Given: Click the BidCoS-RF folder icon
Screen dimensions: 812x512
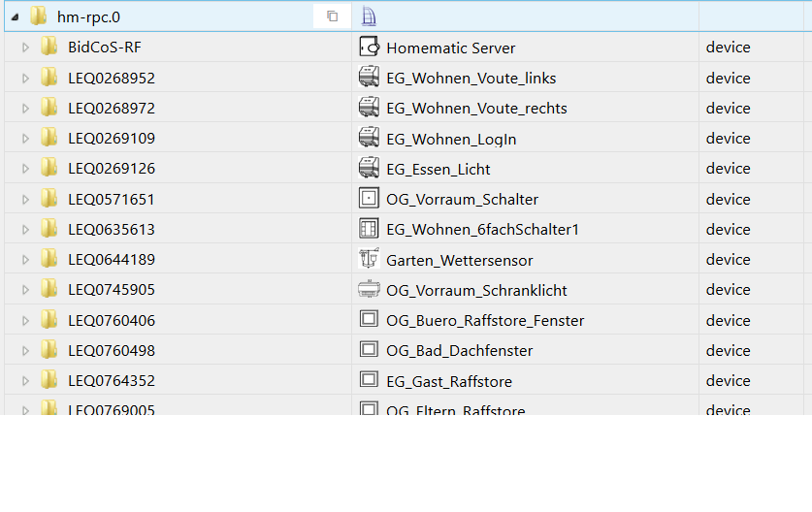Looking at the screenshot, I should click(x=49, y=47).
